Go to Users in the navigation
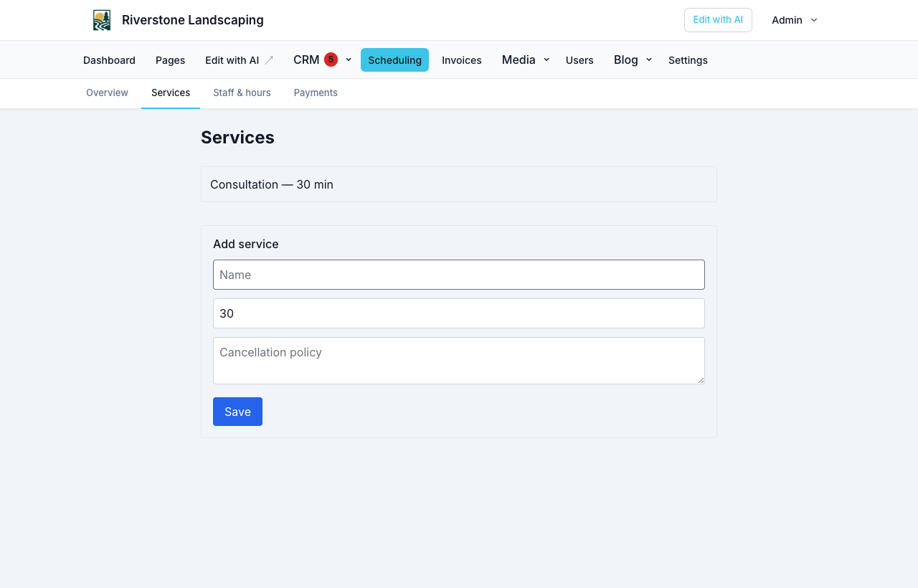This screenshot has height=588, width=918. 579,60
